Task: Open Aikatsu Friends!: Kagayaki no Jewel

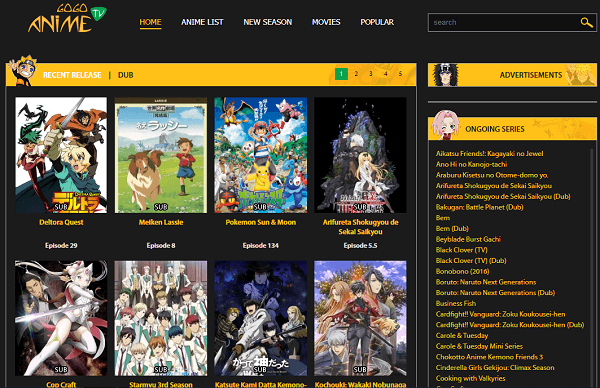Action: click(x=489, y=153)
